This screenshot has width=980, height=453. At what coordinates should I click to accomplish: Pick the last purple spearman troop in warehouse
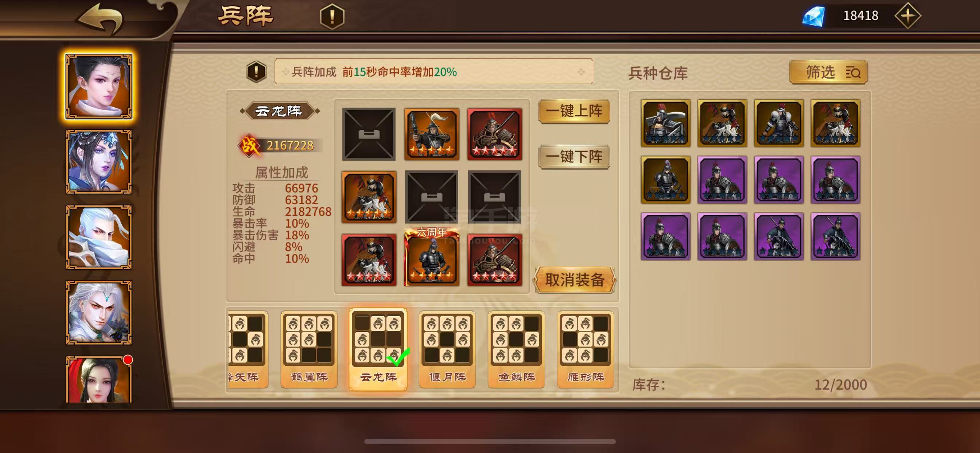(835, 236)
